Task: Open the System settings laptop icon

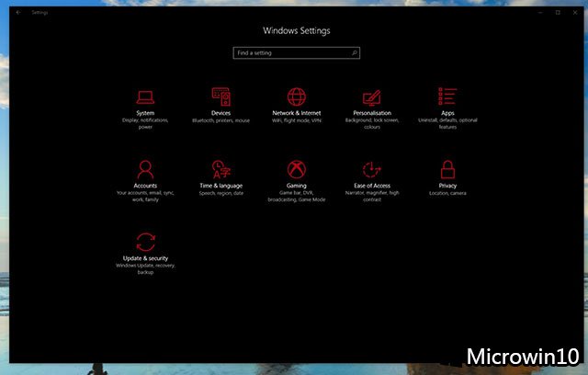Action: (x=145, y=97)
